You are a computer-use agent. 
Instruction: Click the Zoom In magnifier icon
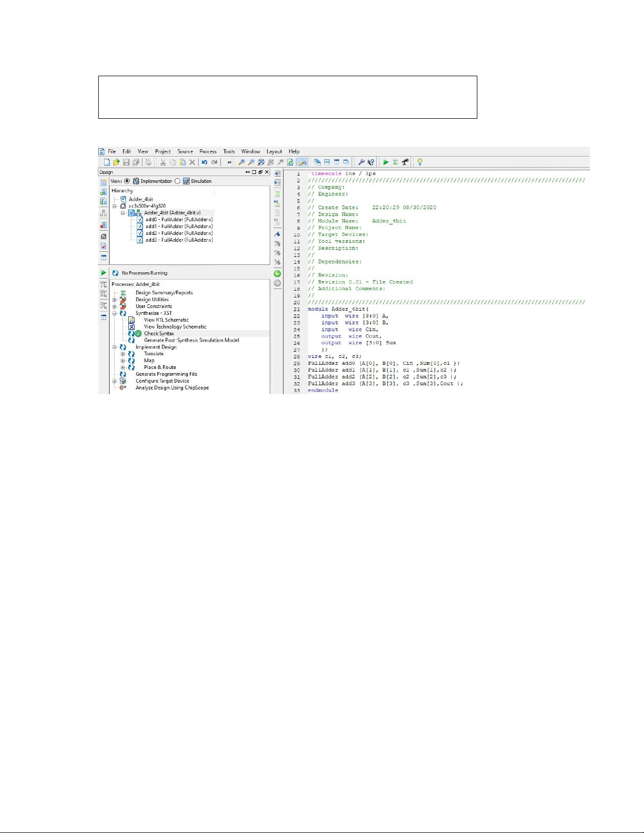click(x=242, y=162)
